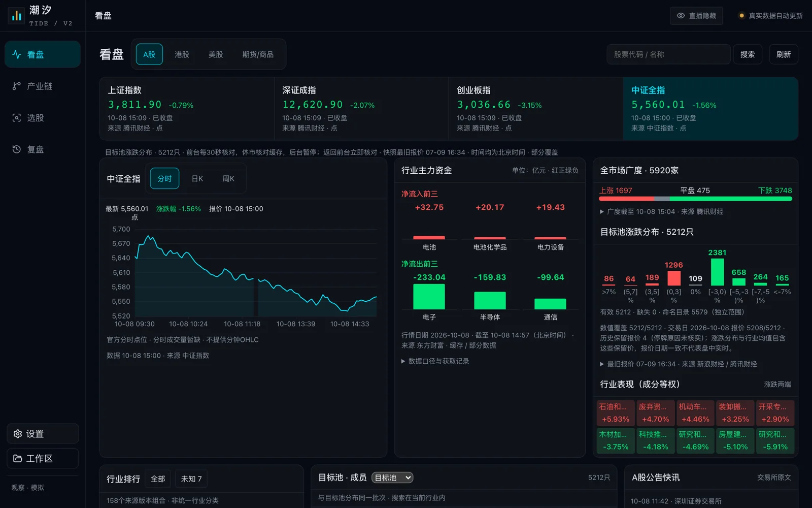The height and width of the screenshot is (508, 812).
Task: Click the 真实数据自动更新 status dot
Action: coord(741,16)
